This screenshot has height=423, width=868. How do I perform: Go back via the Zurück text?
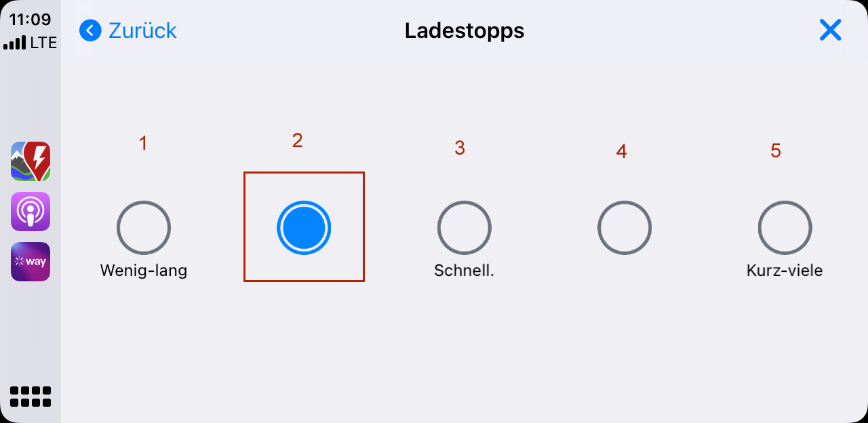pyautogui.click(x=142, y=31)
